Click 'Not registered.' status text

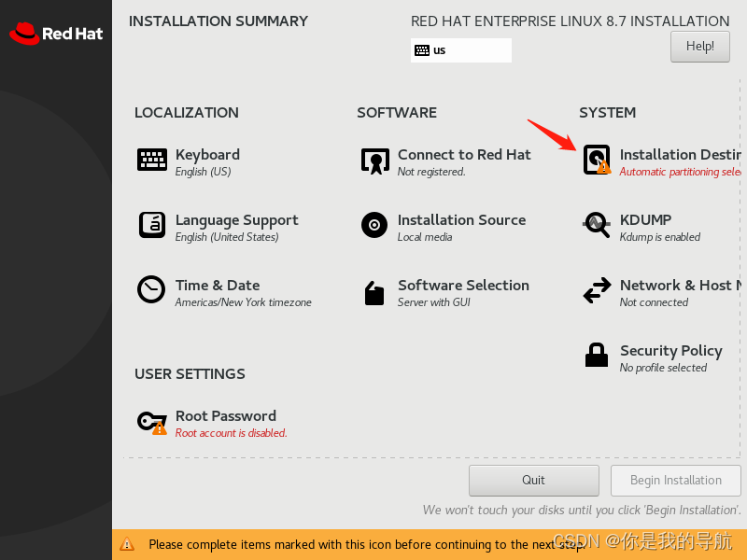tap(431, 172)
